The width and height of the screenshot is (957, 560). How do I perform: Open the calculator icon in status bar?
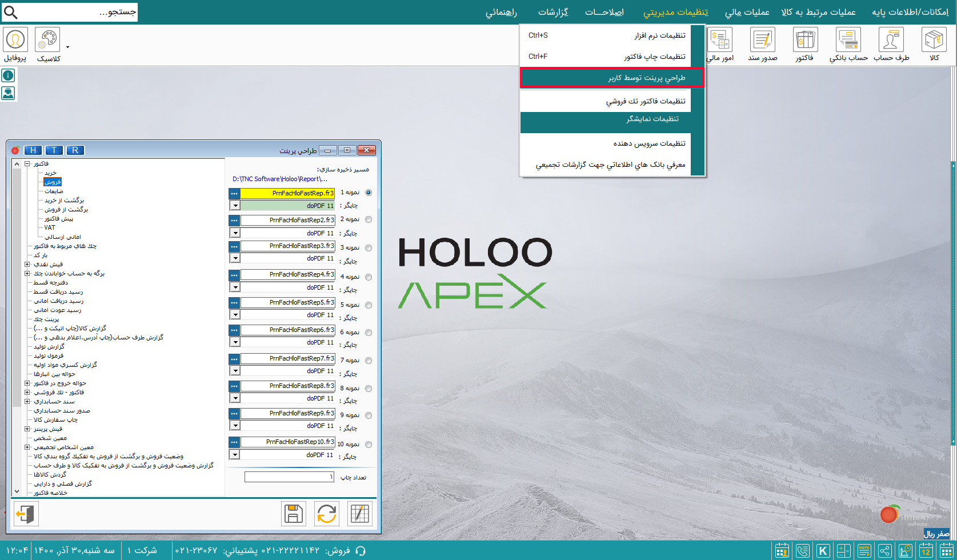844,551
